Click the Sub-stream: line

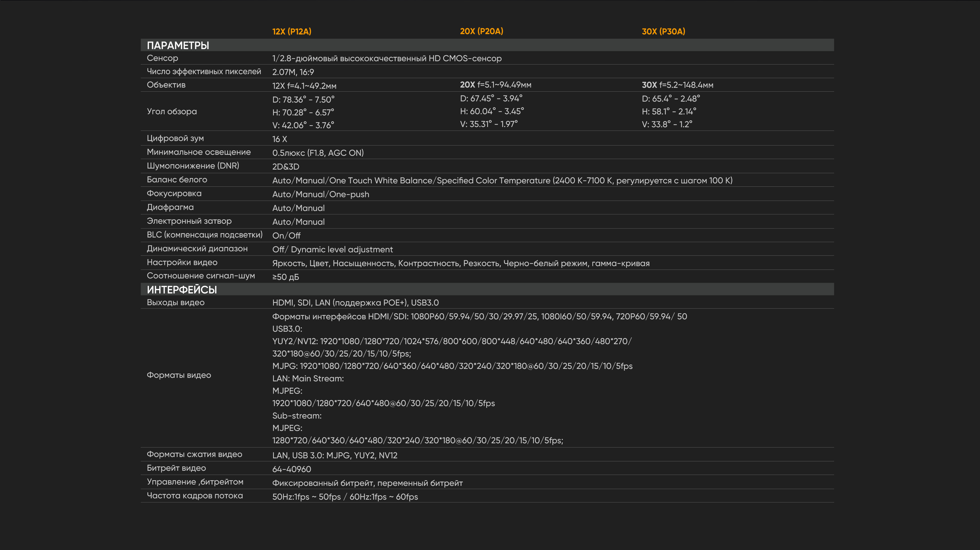pos(297,416)
